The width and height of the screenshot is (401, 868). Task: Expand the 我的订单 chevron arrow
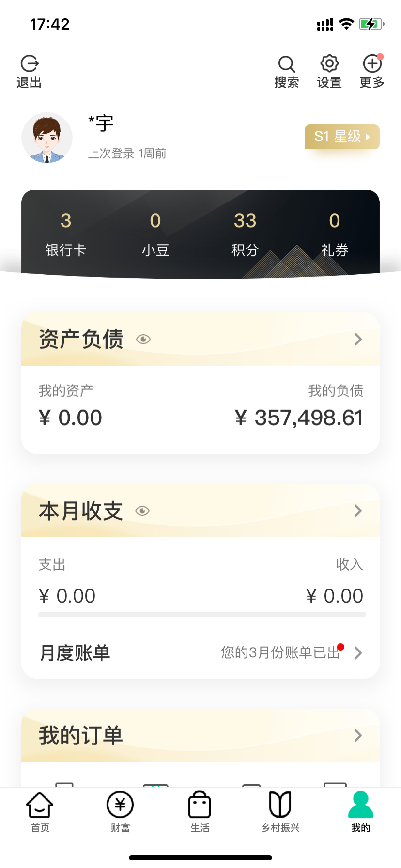[x=358, y=735]
